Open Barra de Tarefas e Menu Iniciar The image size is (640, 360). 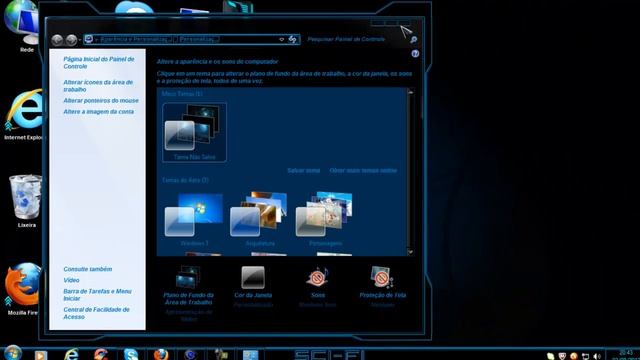pyautogui.click(x=98, y=295)
